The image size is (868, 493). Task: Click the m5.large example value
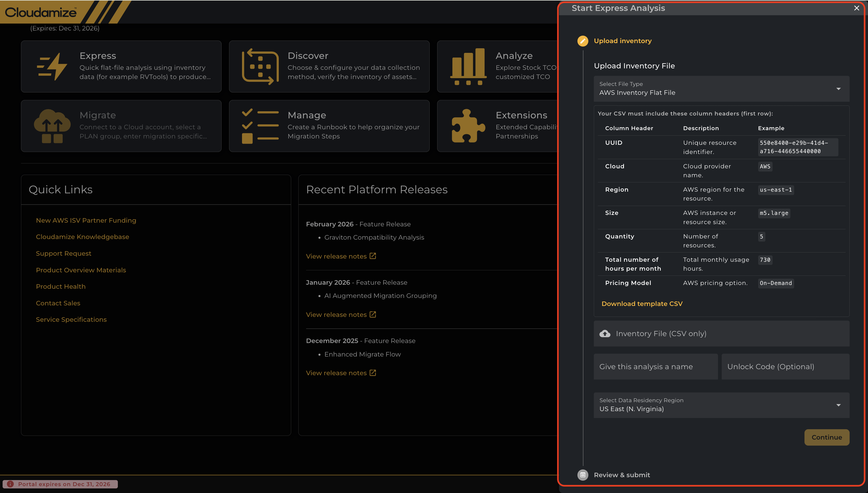(774, 213)
